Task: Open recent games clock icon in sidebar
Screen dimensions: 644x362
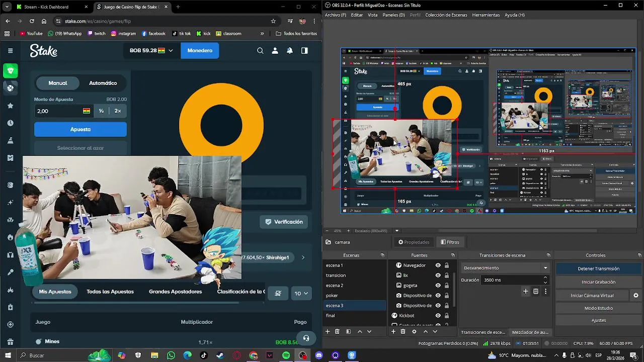Action: [x=11, y=123]
